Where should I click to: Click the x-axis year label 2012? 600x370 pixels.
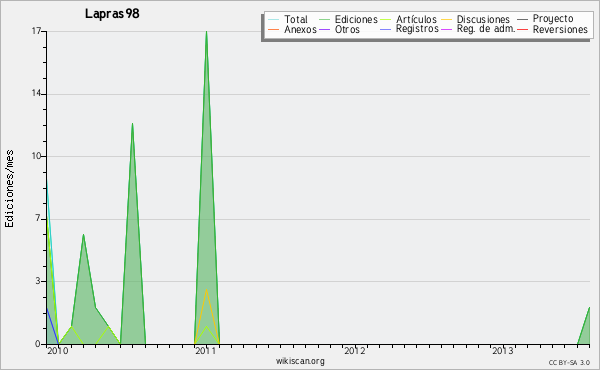[x=354, y=351]
